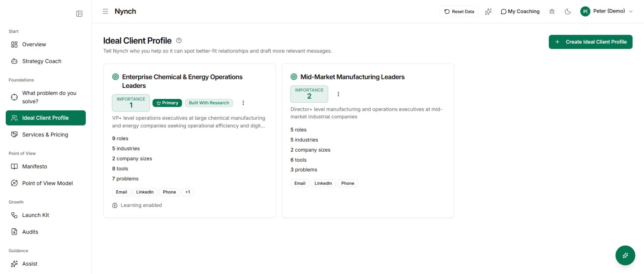
Task: Open Point of View Model
Action: [x=46, y=183]
